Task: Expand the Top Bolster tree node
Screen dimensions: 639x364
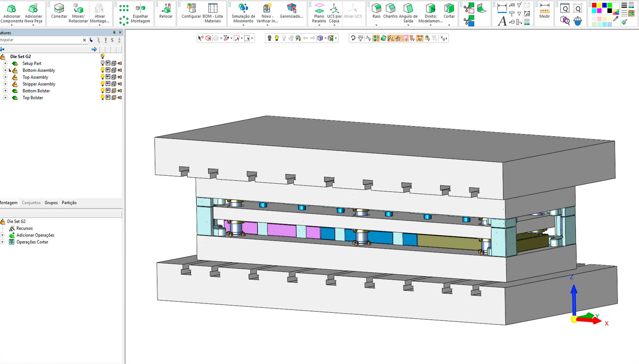Action: click(x=5, y=98)
